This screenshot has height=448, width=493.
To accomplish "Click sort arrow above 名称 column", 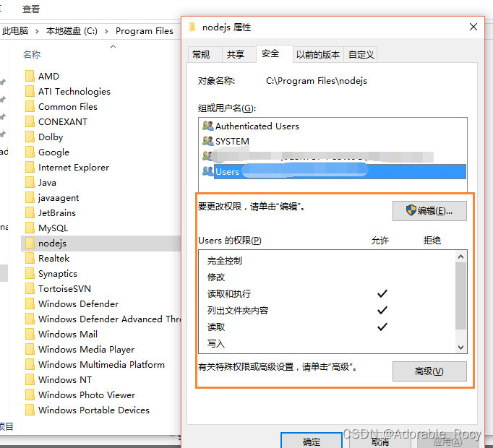I will (113, 46).
